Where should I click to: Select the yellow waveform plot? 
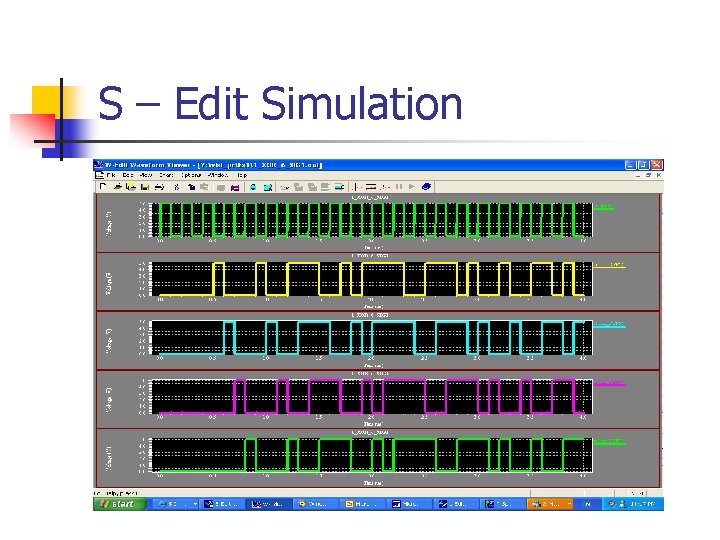click(x=372, y=279)
